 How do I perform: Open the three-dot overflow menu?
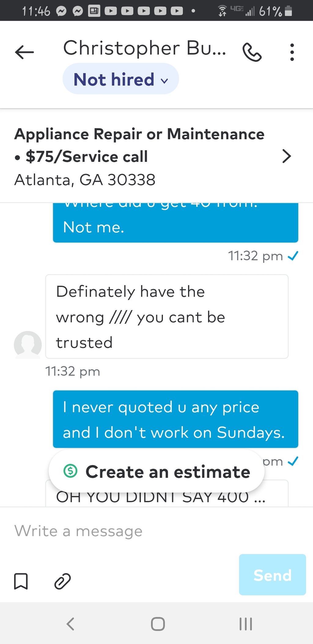tap(292, 52)
